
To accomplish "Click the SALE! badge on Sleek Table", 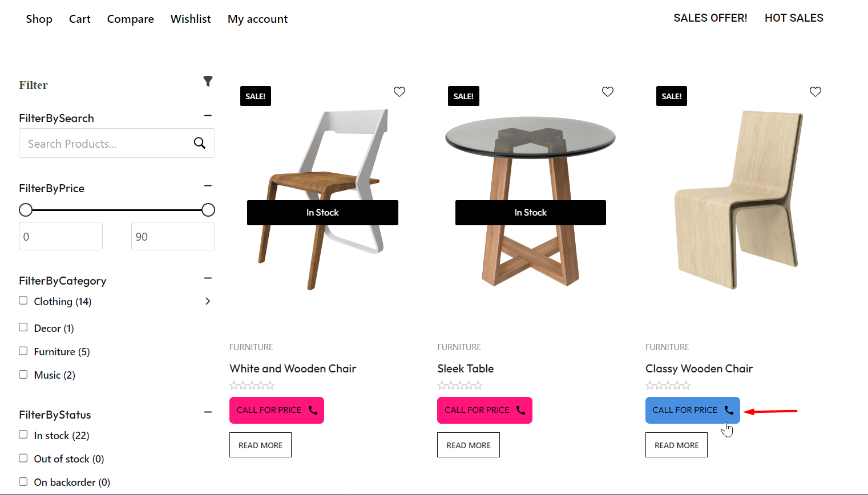I will [463, 96].
